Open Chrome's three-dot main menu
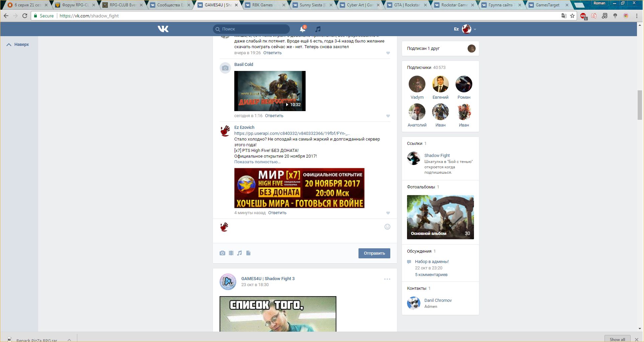644x342 pixels. coord(637,16)
